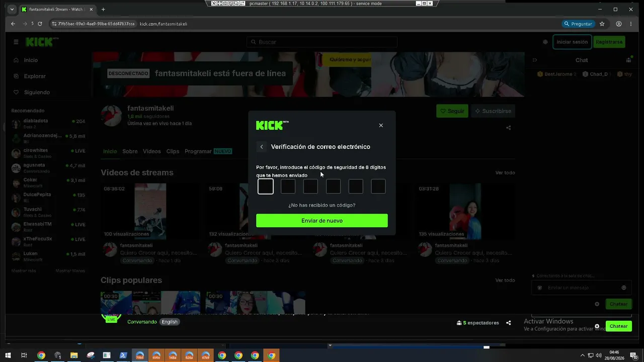Image resolution: width=644 pixels, height=362 pixels.
Task: Open the Windows Start menu
Action: (8, 355)
